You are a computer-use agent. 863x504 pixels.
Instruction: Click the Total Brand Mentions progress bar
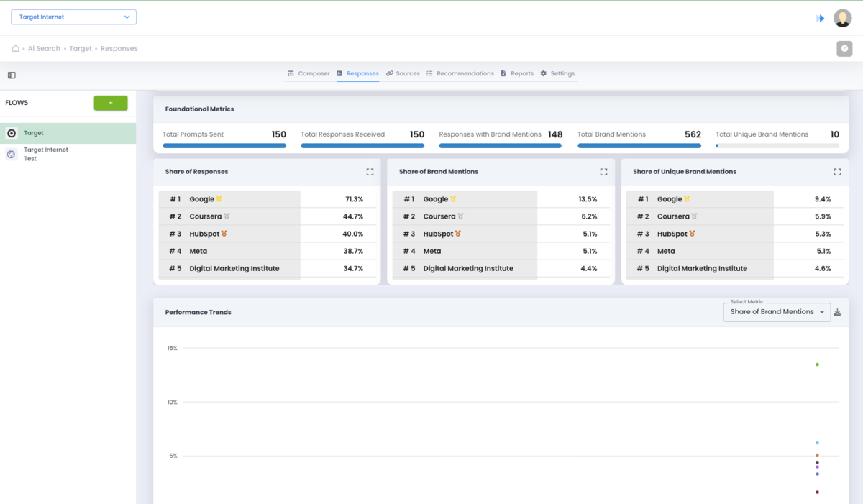click(639, 145)
